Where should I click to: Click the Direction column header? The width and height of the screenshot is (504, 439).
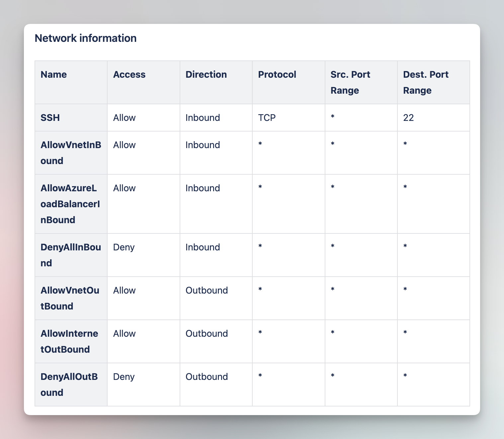(206, 74)
